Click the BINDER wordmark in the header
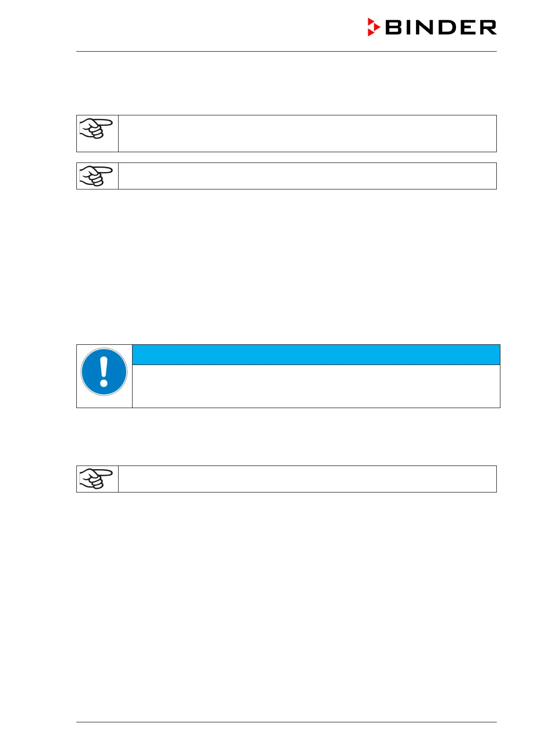535x756 pixels. coord(440,27)
